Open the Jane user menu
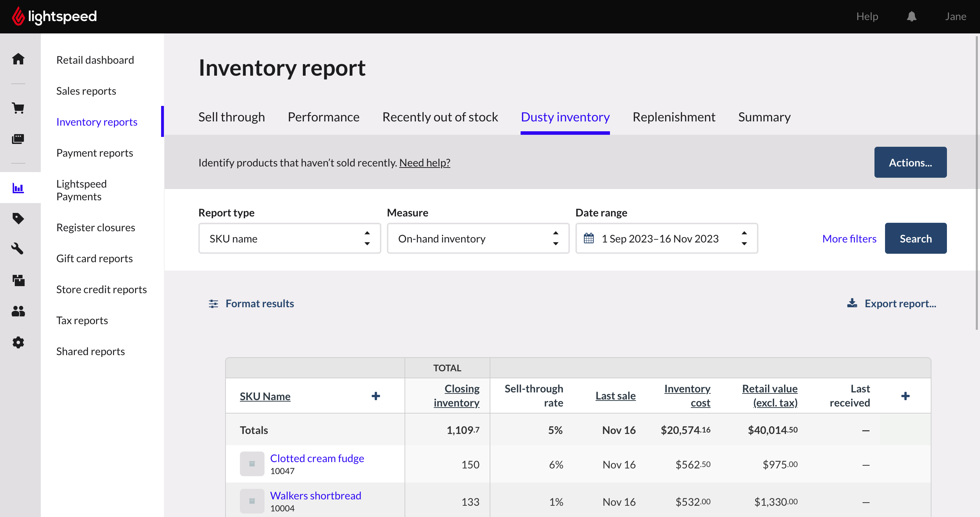 (955, 17)
